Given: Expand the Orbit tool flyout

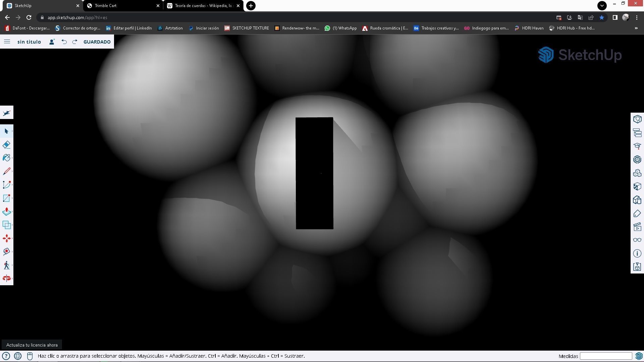Looking at the screenshot, I should click(12, 279).
